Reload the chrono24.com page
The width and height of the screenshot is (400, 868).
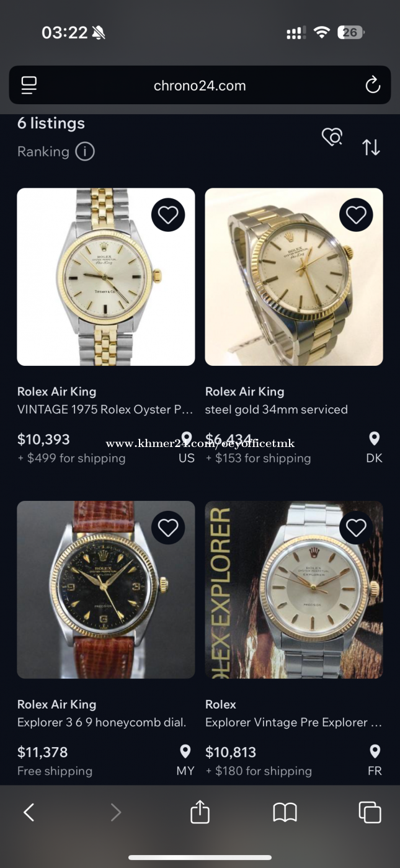372,85
